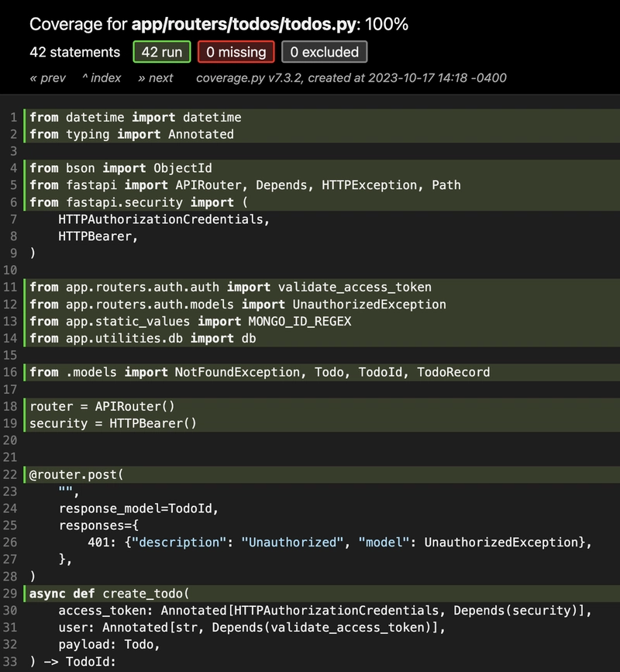620x672 pixels.
Task: Click the 'from bson import ObjectId' line
Action: [x=322, y=168]
